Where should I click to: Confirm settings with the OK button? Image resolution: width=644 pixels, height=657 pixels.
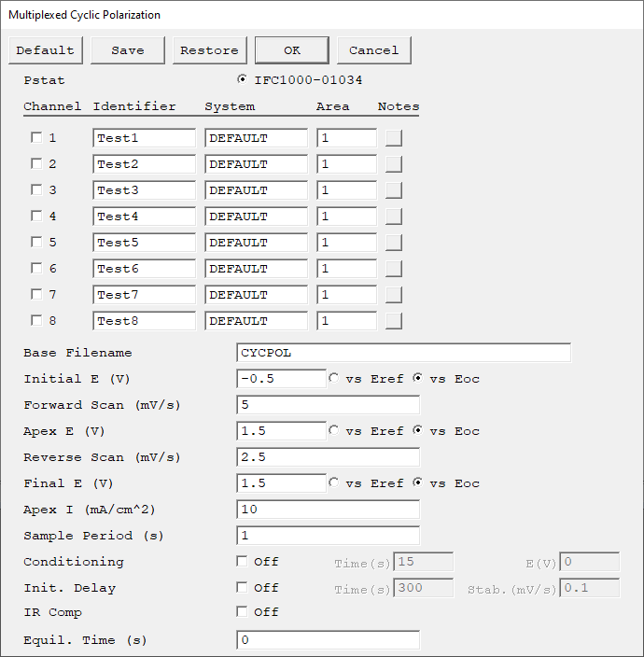tap(291, 50)
